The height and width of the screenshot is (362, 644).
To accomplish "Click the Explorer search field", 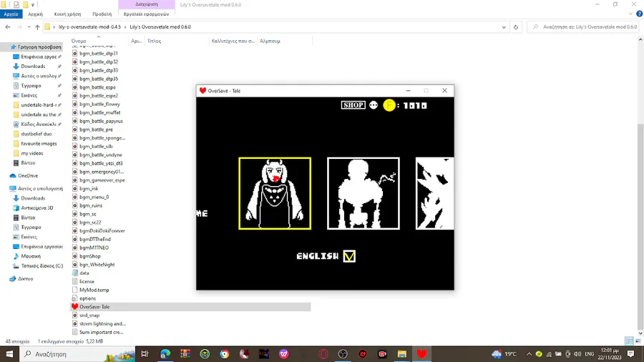I will pyautogui.click(x=583, y=27).
